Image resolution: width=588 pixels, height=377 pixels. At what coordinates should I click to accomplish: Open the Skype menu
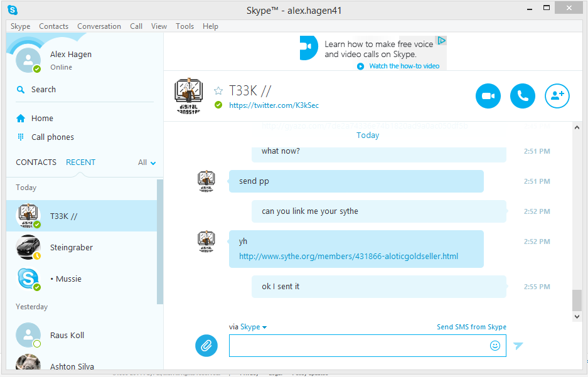20,26
